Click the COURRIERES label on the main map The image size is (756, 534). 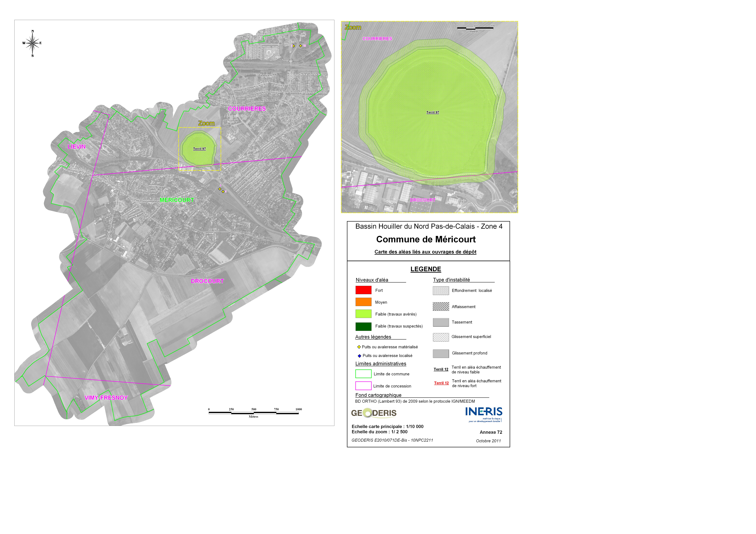(247, 109)
